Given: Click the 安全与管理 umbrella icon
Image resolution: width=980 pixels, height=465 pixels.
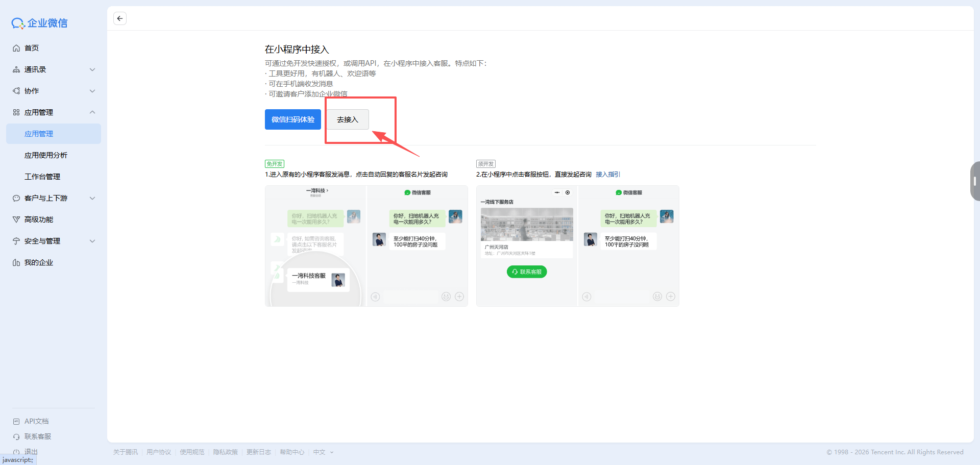Looking at the screenshot, I should tap(16, 241).
